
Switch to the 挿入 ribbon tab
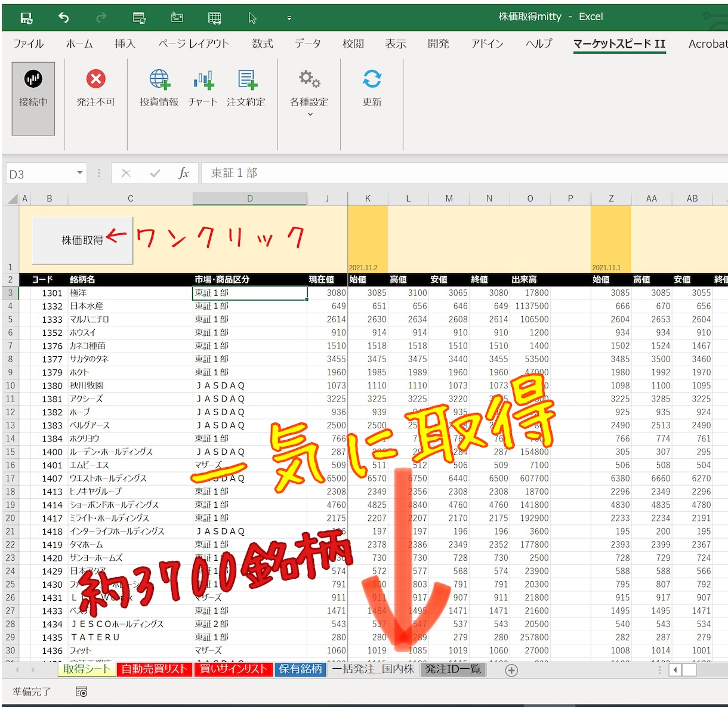(125, 44)
